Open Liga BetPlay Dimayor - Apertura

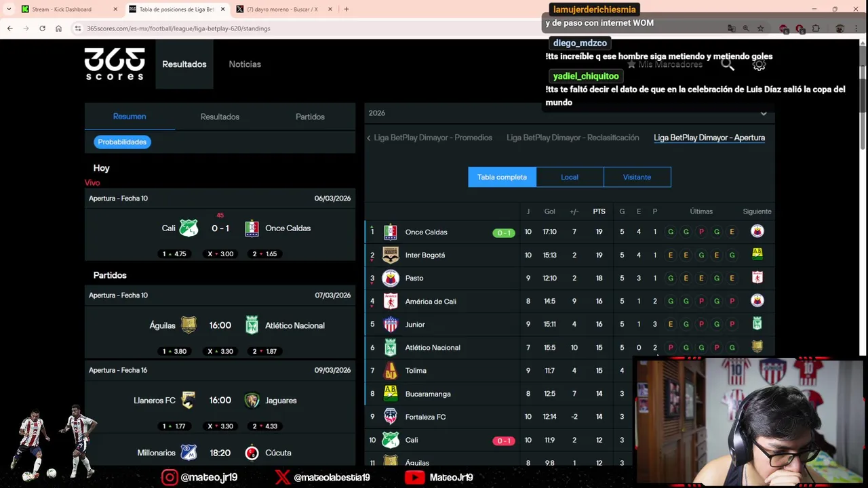(709, 138)
